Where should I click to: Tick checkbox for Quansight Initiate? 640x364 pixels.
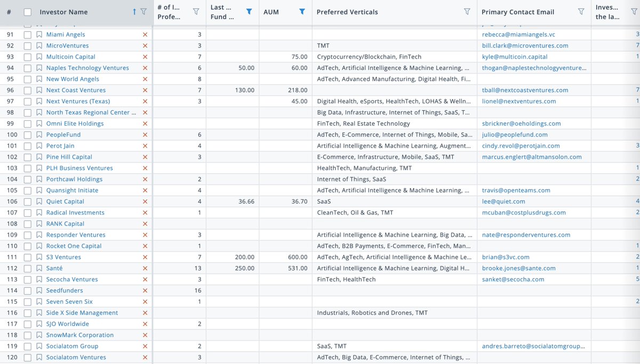click(x=28, y=191)
